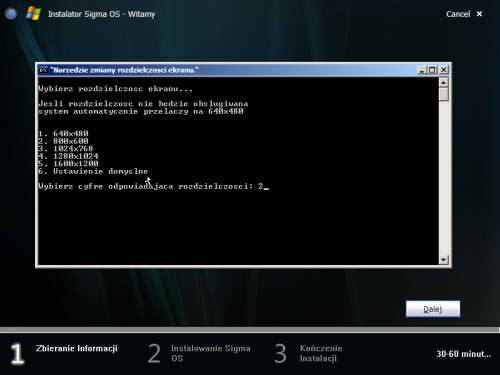This screenshot has height=375, width=500.
Task: Click the Cancel link at top right
Action: pos(458,14)
